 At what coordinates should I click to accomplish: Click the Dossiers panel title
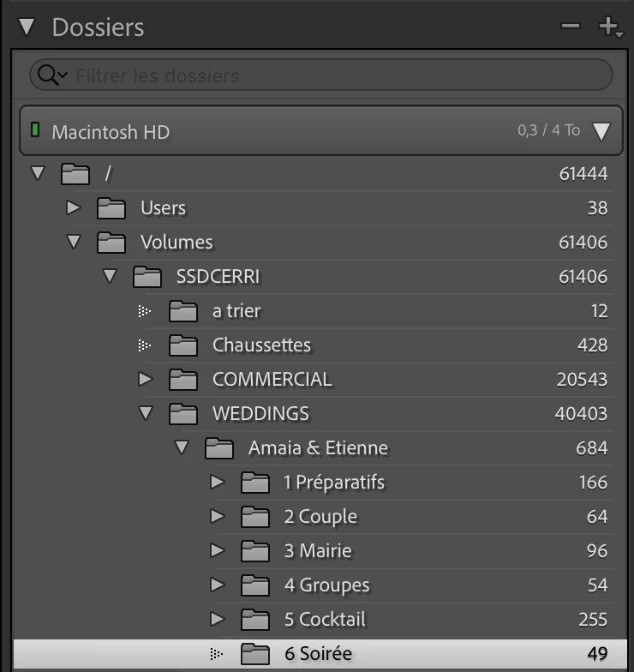click(98, 27)
